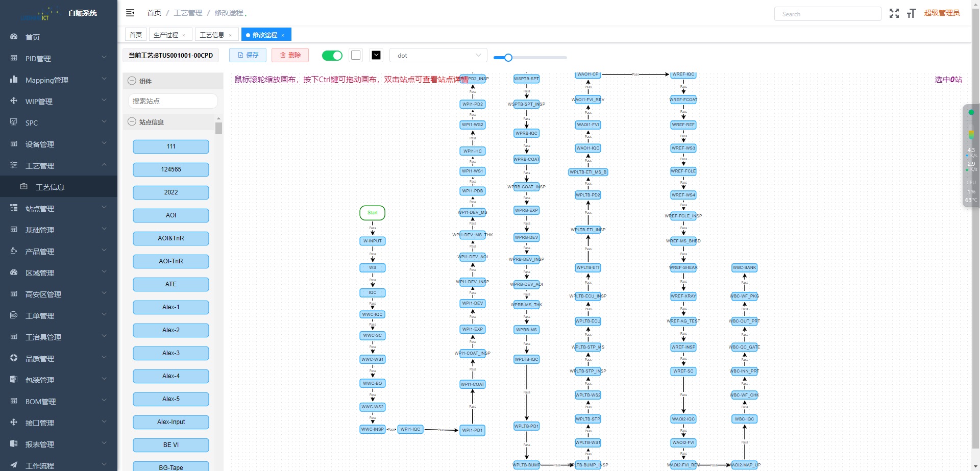
Task: Collapse the 站点信息 section
Action: [x=132, y=122]
